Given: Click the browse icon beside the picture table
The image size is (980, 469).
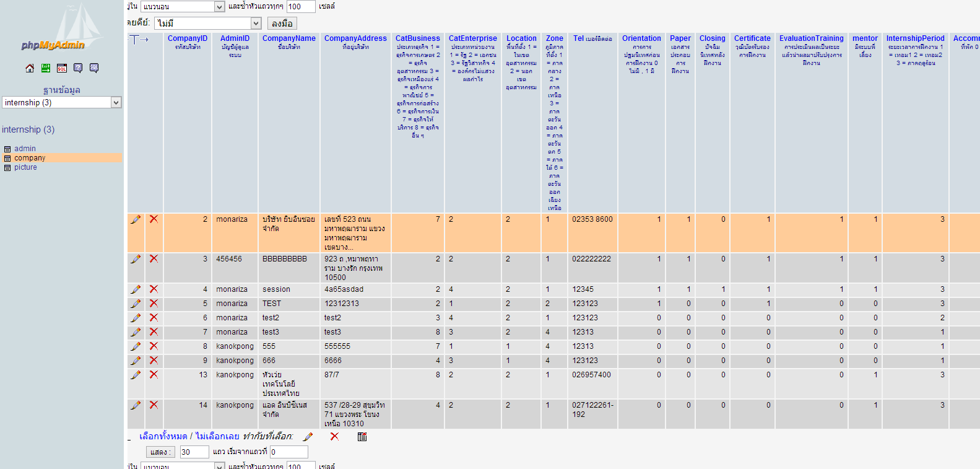Looking at the screenshot, I should [7, 168].
